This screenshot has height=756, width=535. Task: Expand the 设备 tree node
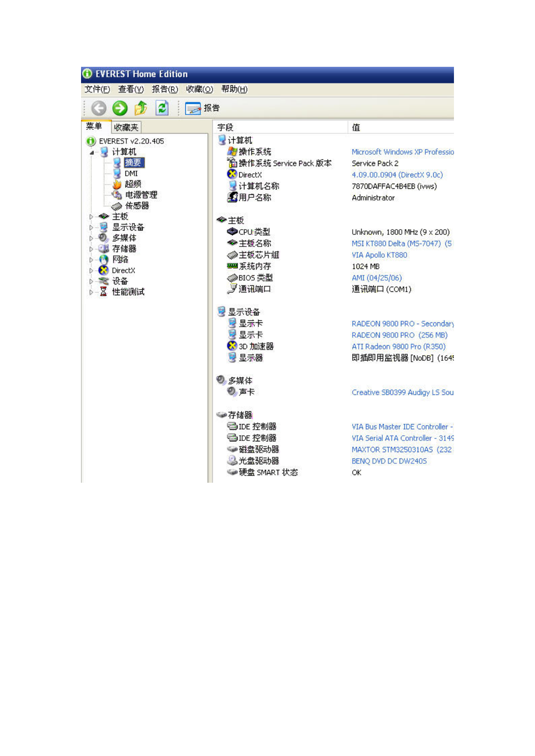91,281
